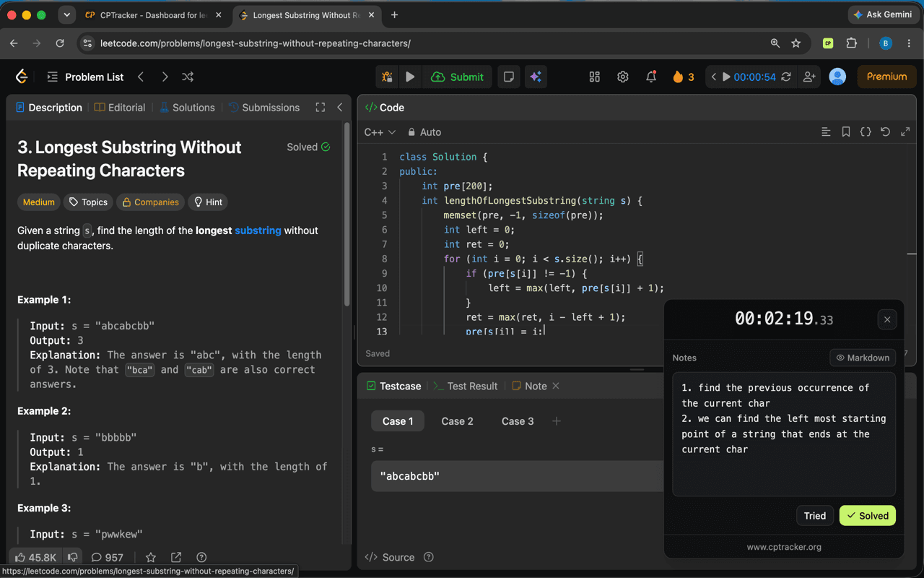
Task: Switch to Solutions tab
Action: 187,107
